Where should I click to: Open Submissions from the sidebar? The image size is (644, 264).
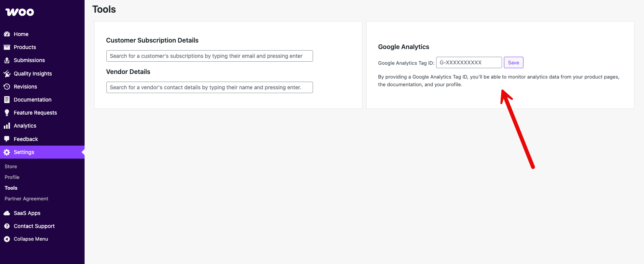(x=42, y=60)
